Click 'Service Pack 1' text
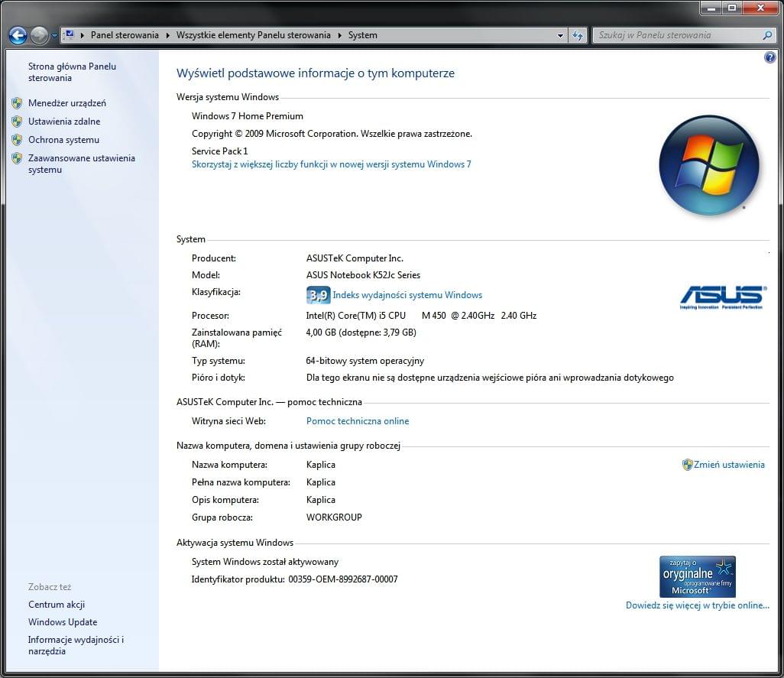This screenshot has height=678, width=784. pyautogui.click(x=219, y=151)
